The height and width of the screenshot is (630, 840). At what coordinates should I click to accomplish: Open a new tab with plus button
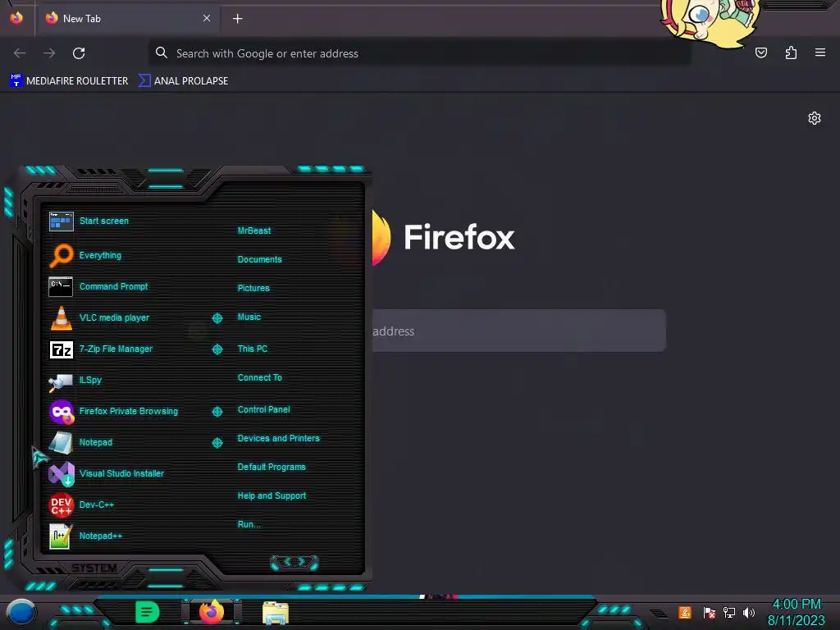click(x=237, y=19)
